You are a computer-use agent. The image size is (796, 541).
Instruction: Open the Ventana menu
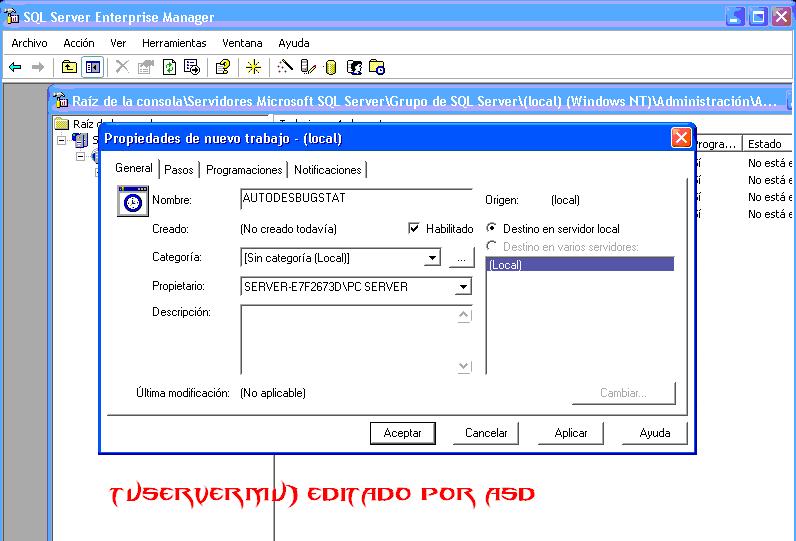tap(242, 43)
